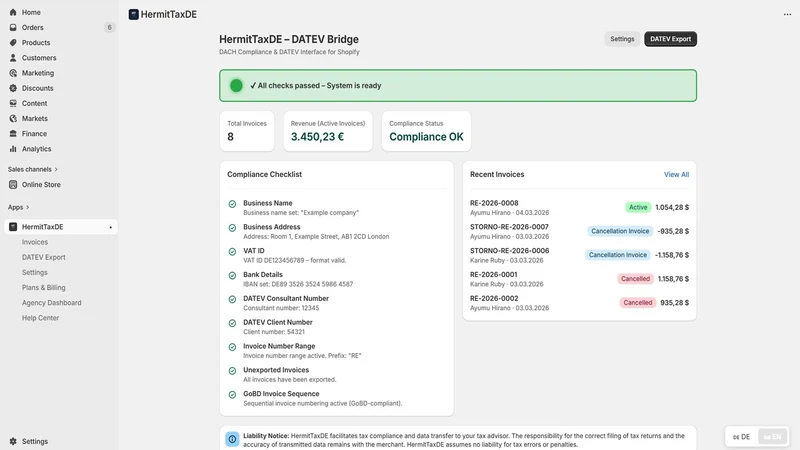The height and width of the screenshot is (450, 800).
Task: Click the Compliance OK status text
Action: tap(426, 137)
